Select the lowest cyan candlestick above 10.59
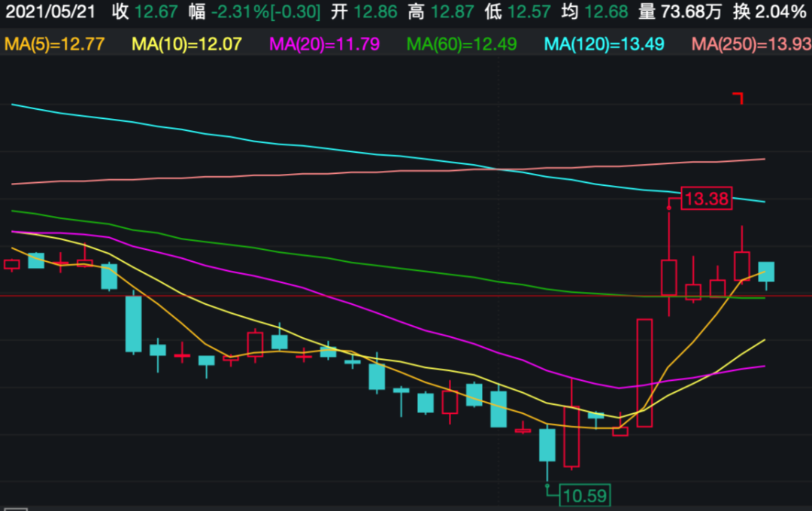 click(x=547, y=445)
